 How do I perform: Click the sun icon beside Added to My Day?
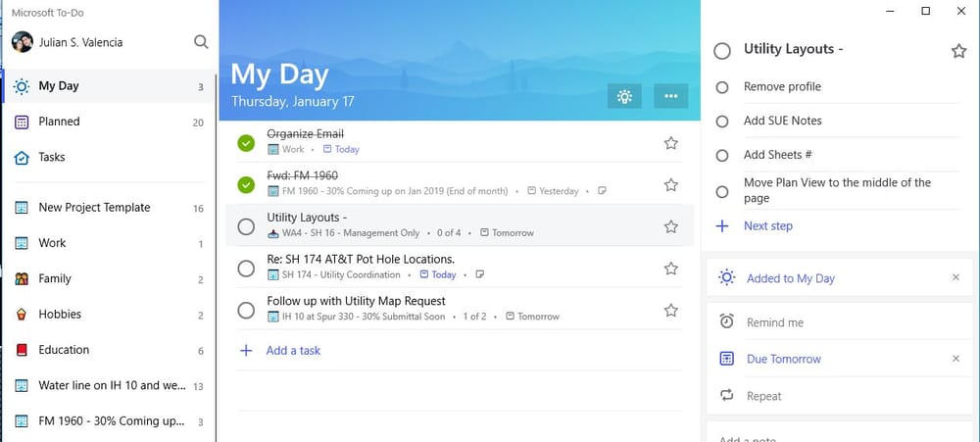pyautogui.click(x=726, y=277)
